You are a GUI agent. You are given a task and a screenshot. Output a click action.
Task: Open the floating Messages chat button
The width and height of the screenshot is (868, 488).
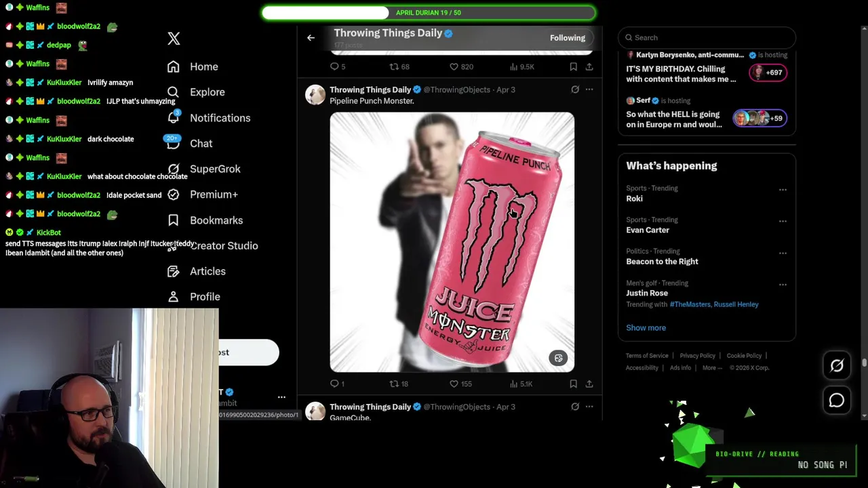click(x=837, y=401)
